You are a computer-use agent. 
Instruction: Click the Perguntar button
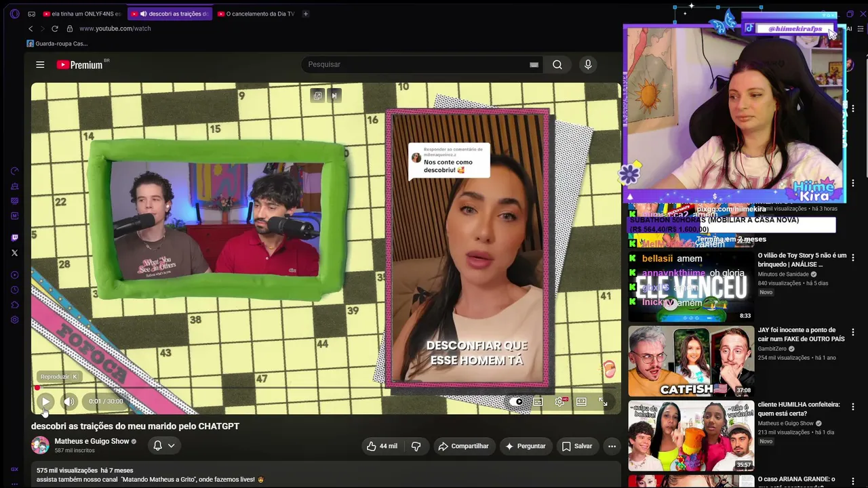click(x=525, y=446)
